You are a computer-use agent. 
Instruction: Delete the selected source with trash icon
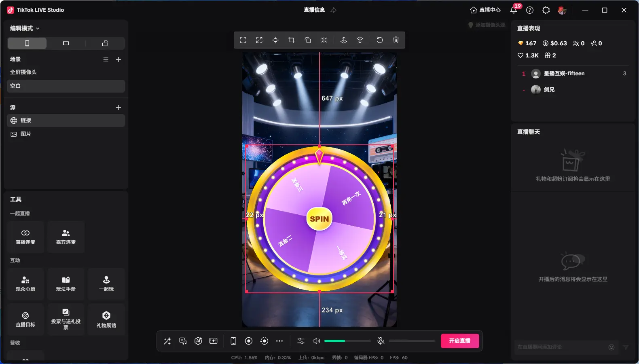tap(396, 40)
